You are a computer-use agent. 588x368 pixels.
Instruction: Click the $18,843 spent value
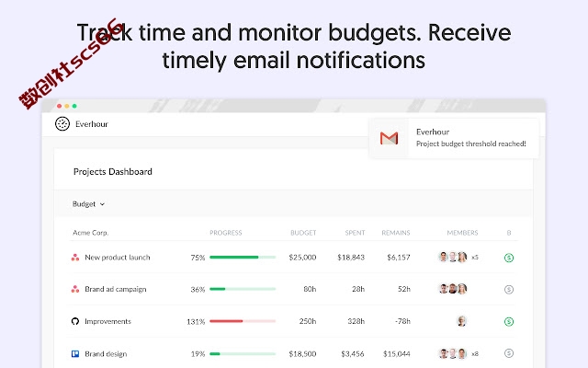[x=351, y=258]
